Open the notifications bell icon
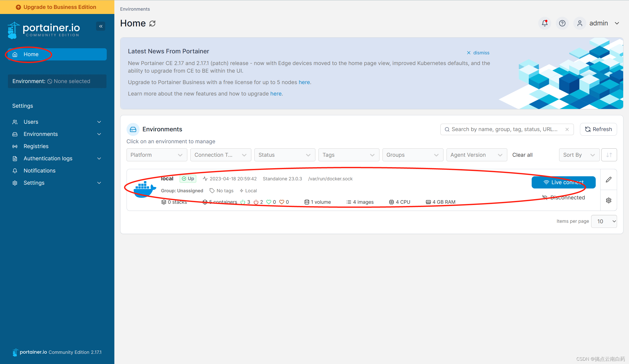 (545, 23)
